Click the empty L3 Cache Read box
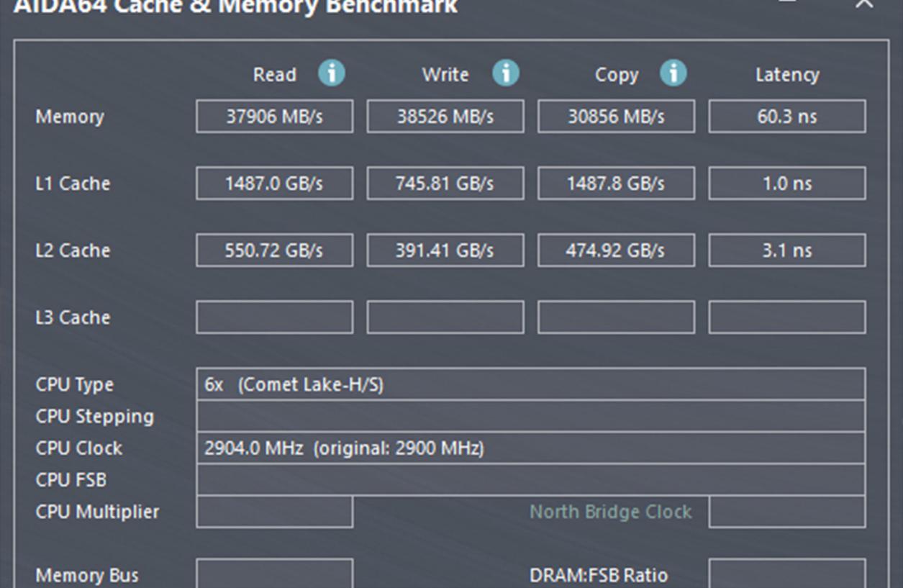Image resolution: width=903 pixels, height=588 pixels. (x=274, y=317)
